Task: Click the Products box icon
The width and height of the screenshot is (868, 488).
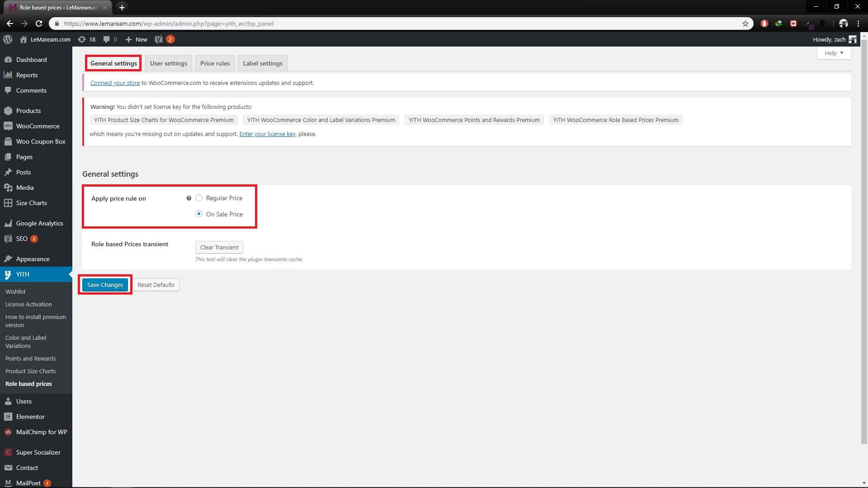Action: [8, 111]
